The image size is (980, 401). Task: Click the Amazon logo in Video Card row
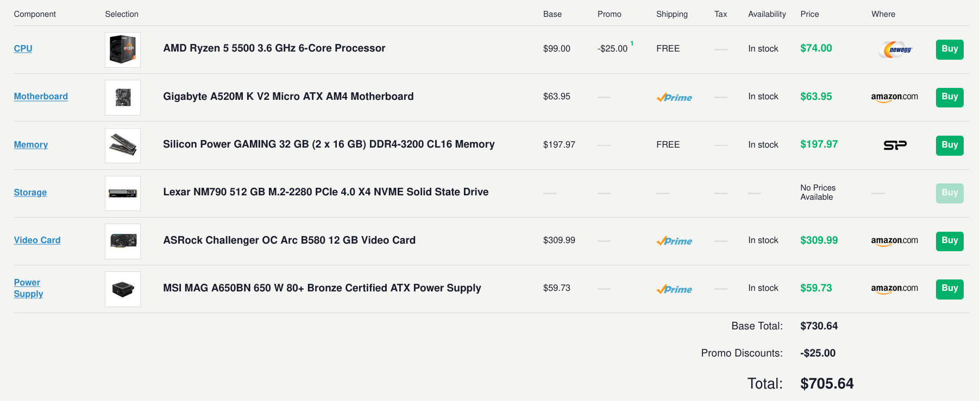click(x=894, y=241)
